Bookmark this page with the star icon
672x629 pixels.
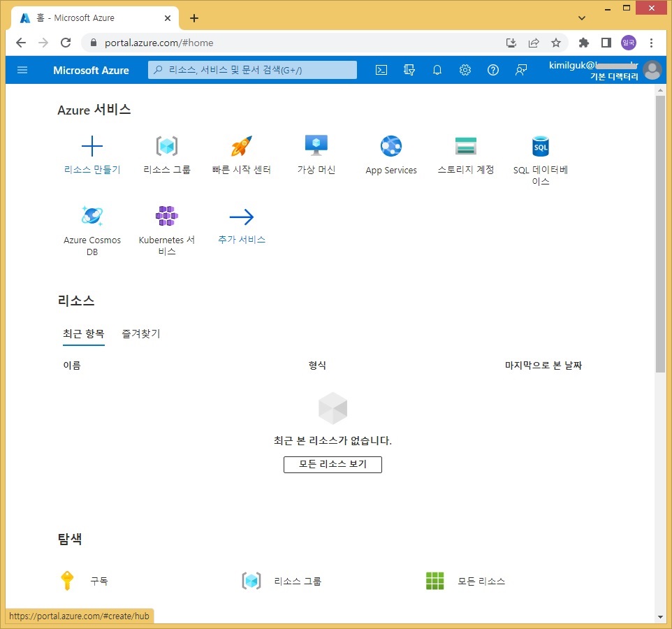tap(556, 43)
